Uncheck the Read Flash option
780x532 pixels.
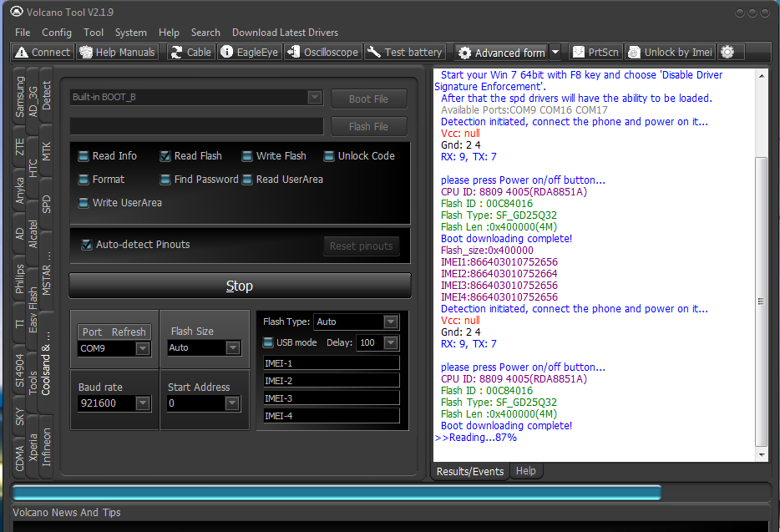tap(165, 156)
